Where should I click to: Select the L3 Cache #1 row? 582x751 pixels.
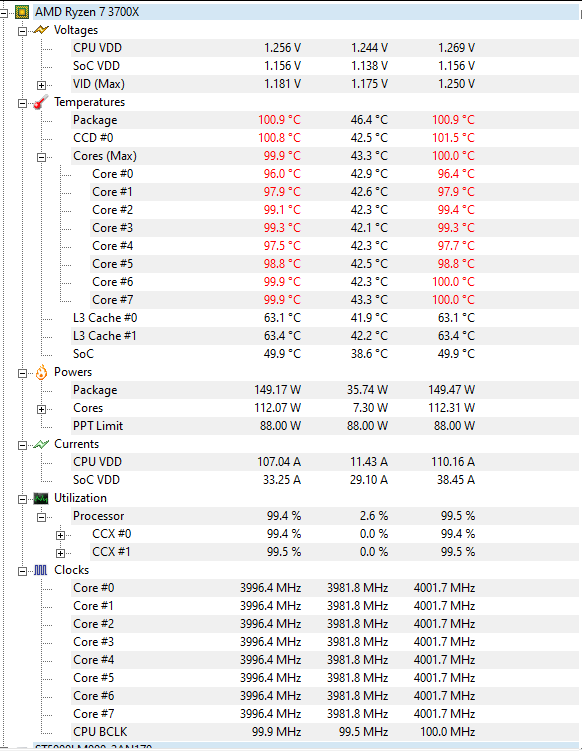325,336
